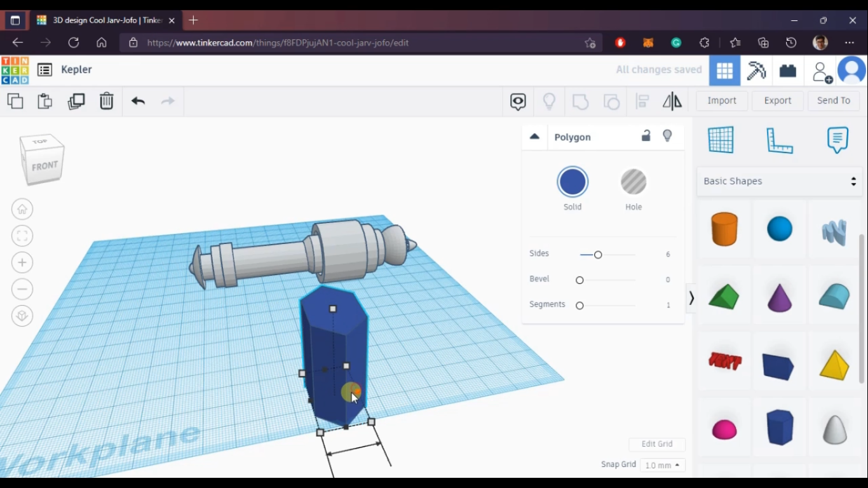Viewport: 868px width, 488px height.
Task: Pick the purple Cone shape
Action: pos(780,297)
